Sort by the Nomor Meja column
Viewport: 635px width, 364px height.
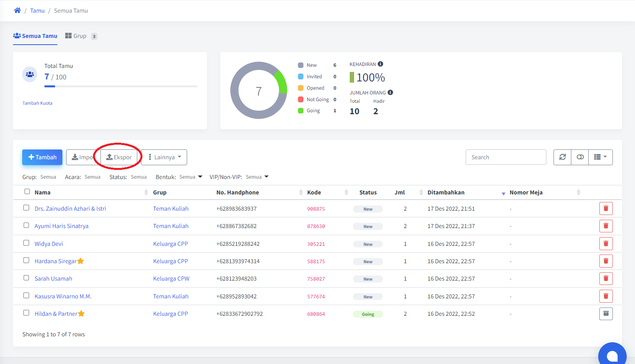545,192
